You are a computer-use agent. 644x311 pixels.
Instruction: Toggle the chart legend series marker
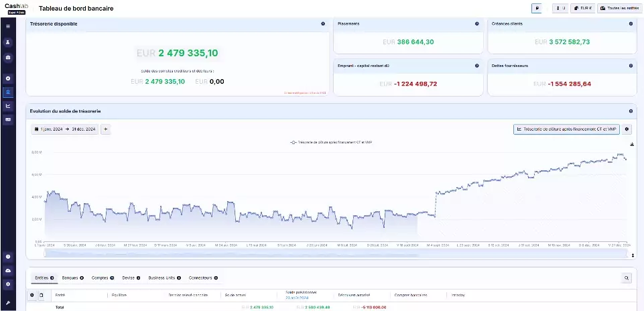(x=294, y=143)
